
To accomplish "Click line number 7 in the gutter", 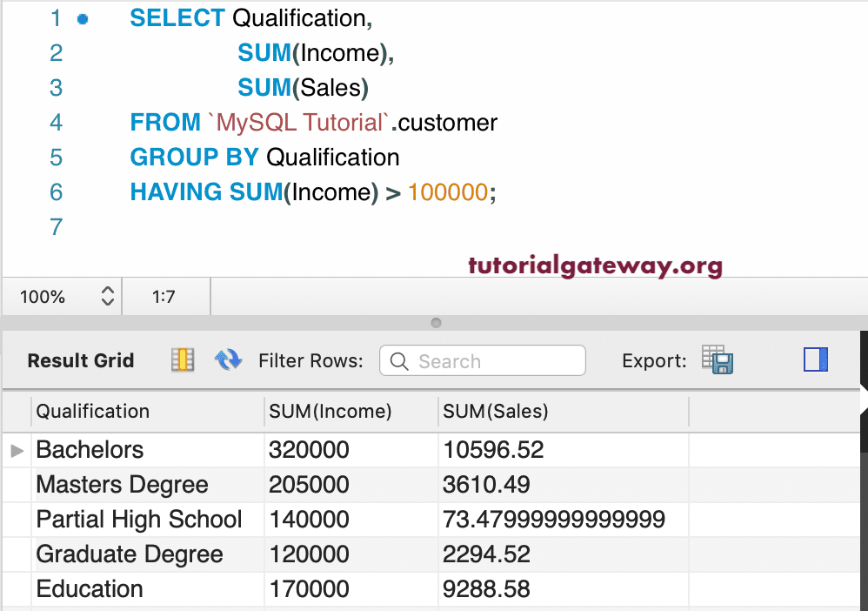I will pyautogui.click(x=57, y=227).
